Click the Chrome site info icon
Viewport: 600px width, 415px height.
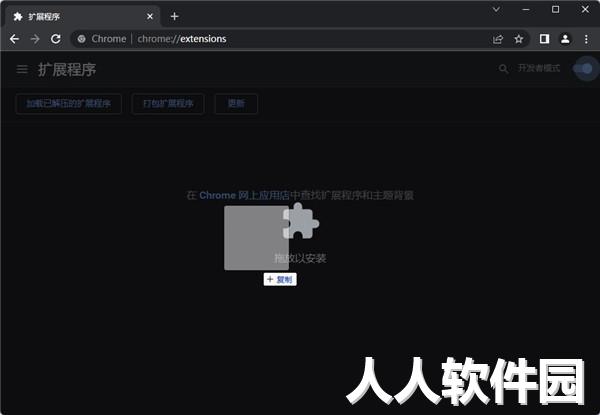click(x=81, y=39)
